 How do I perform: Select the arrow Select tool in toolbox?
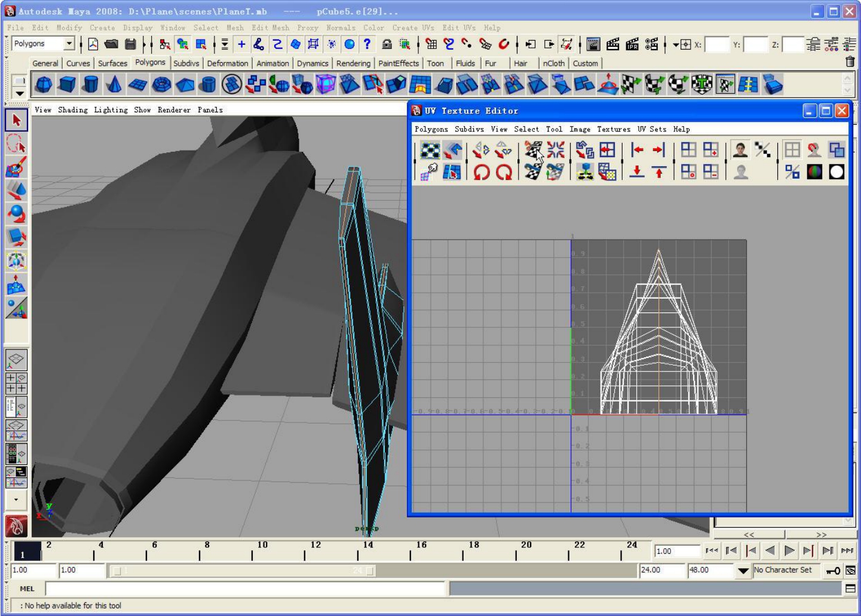pos(16,120)
